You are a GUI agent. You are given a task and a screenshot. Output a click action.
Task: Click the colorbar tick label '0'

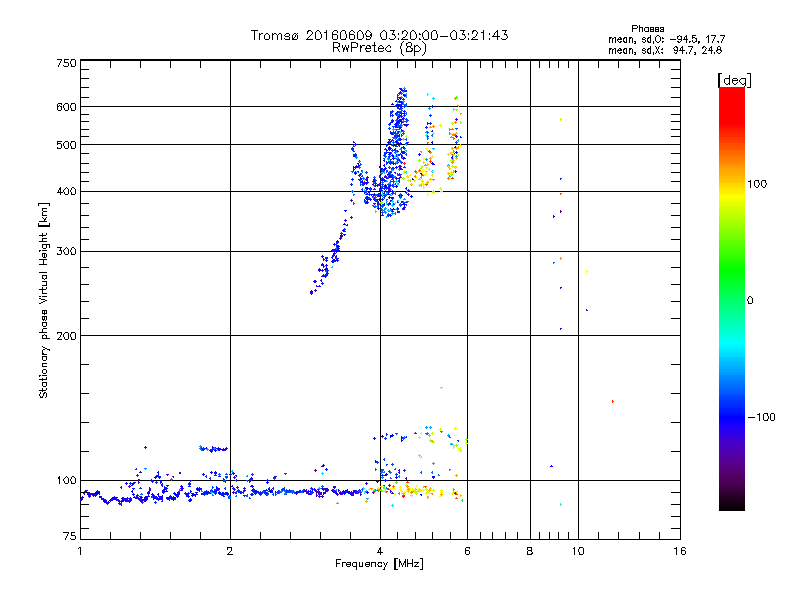click(749, 301)
